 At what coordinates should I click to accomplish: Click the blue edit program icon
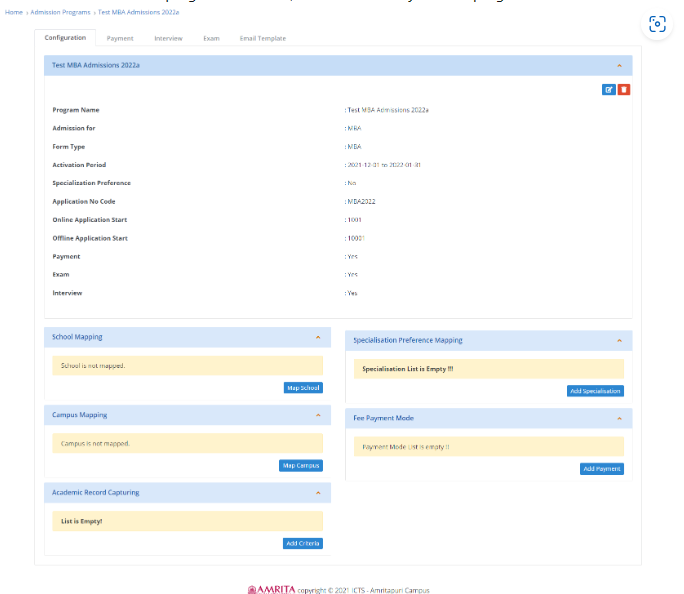(608, 90)
